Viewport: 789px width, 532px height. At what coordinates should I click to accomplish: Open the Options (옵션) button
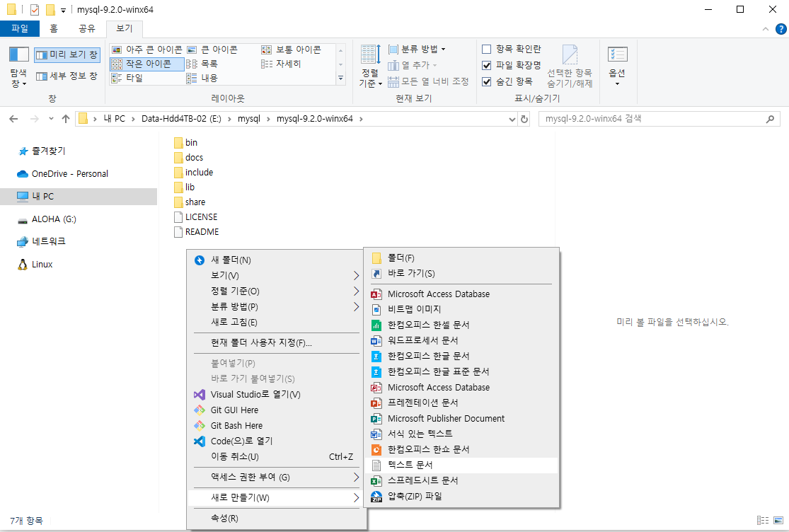coord(617,65)
